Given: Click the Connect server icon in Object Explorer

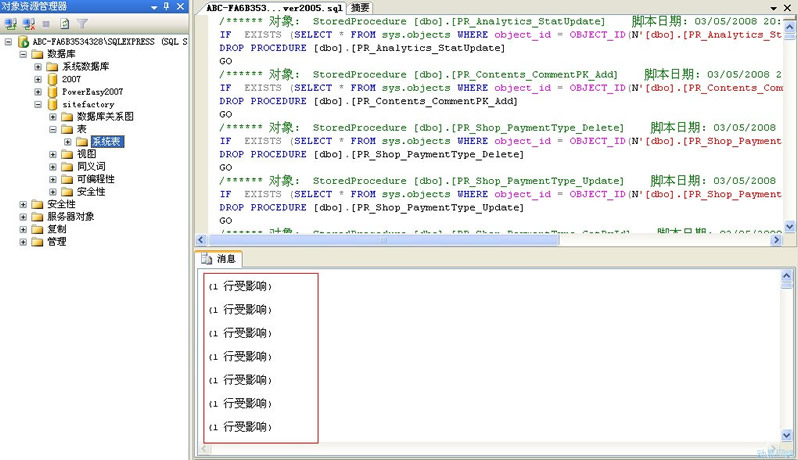Looking at the screenshot, I should point(11,23).
